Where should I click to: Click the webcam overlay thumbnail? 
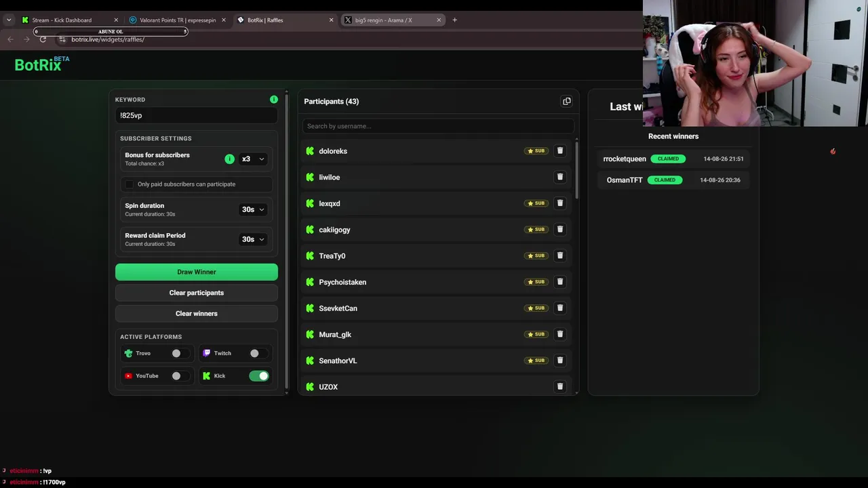pos(755,63)
